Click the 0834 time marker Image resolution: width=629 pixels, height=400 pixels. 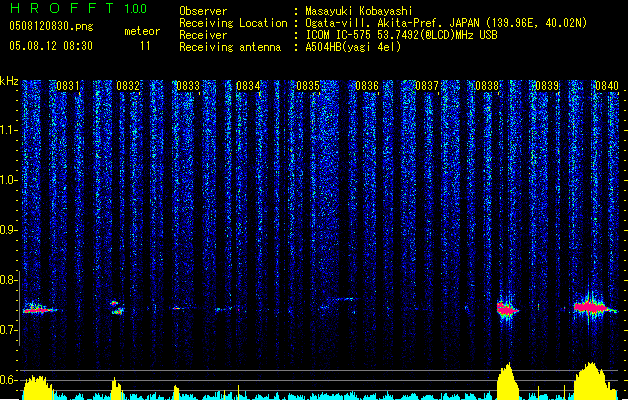248,86
